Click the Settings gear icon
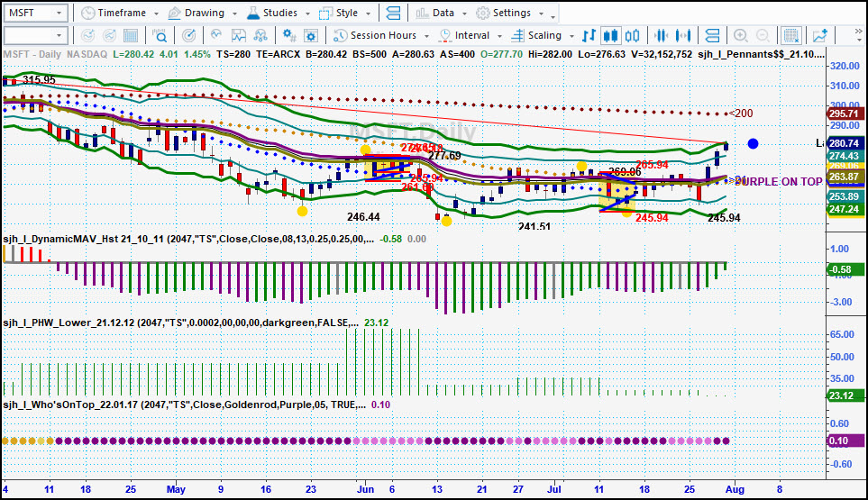This screenshot has width=868, height=500. tap(483, 13)
